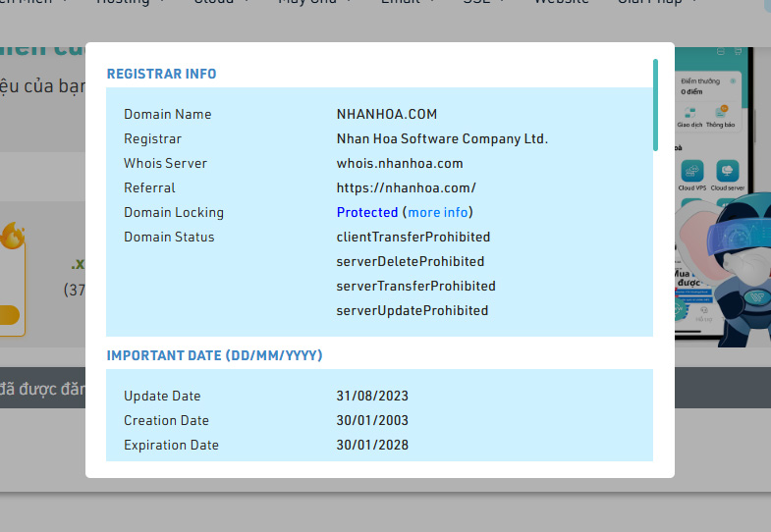This screenshot has width=771, height=532.
Task: Open the 'more info' domain locking link
Action: [x=438, y=212]
